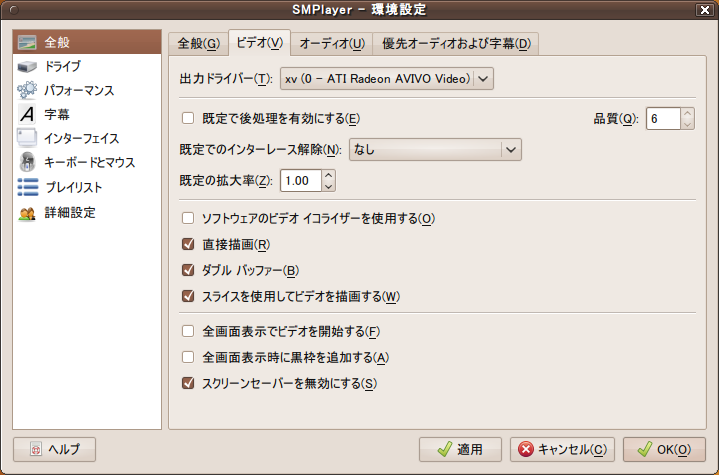
Task: Close the SMPlayer 環境設定 dialog
Action: click(x=705, y=10)
